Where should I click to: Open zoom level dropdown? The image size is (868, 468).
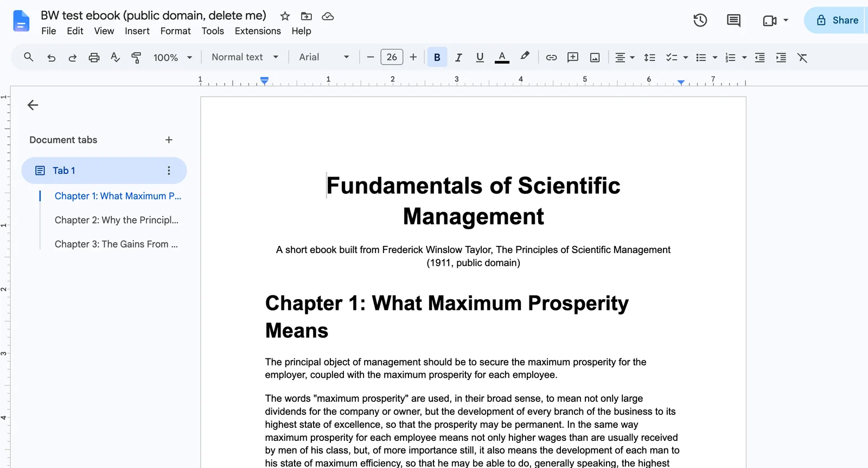pyautogui.click(x=173, y=58)
